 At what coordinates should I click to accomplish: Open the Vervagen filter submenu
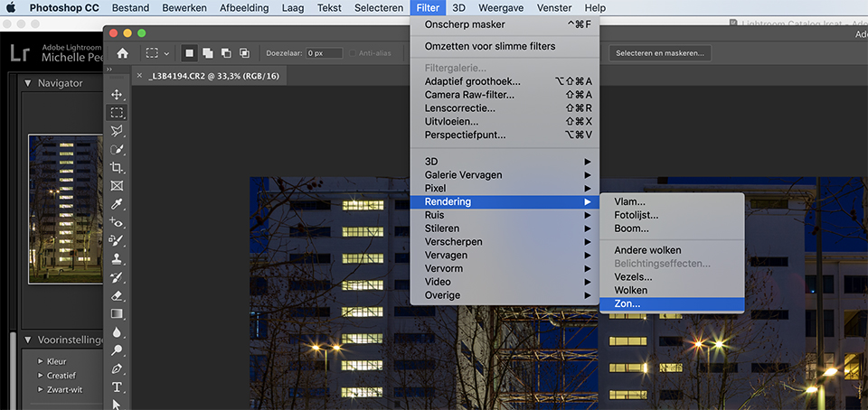pos(505,256)
